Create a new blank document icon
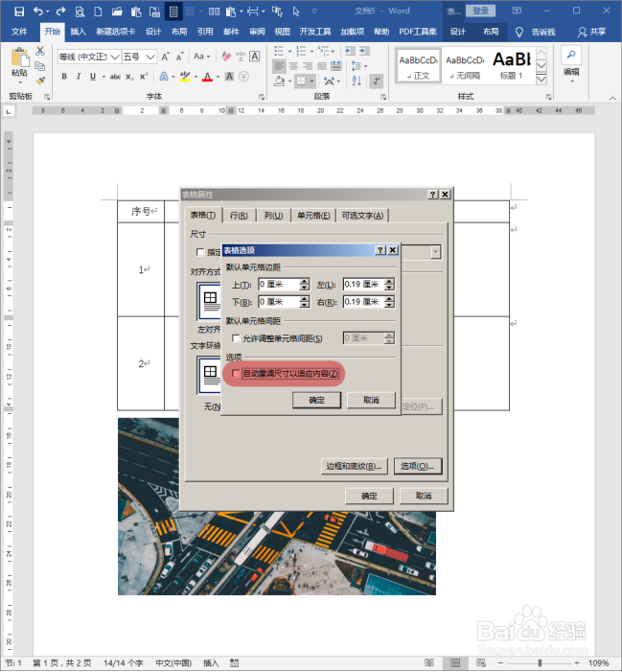622x672 pixels. pos(98,12)
